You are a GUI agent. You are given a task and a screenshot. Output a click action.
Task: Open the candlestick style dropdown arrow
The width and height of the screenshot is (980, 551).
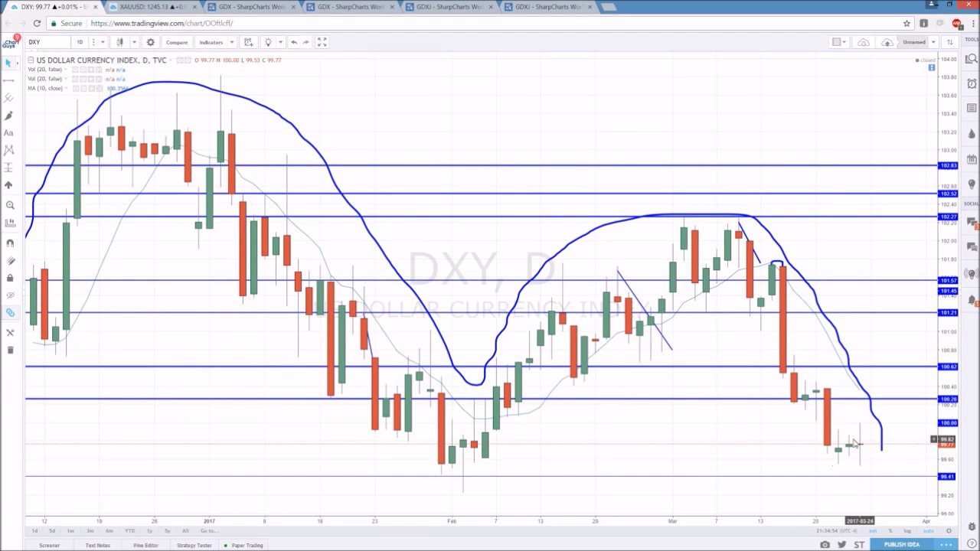pyautogui.click(x=134, y=42)
